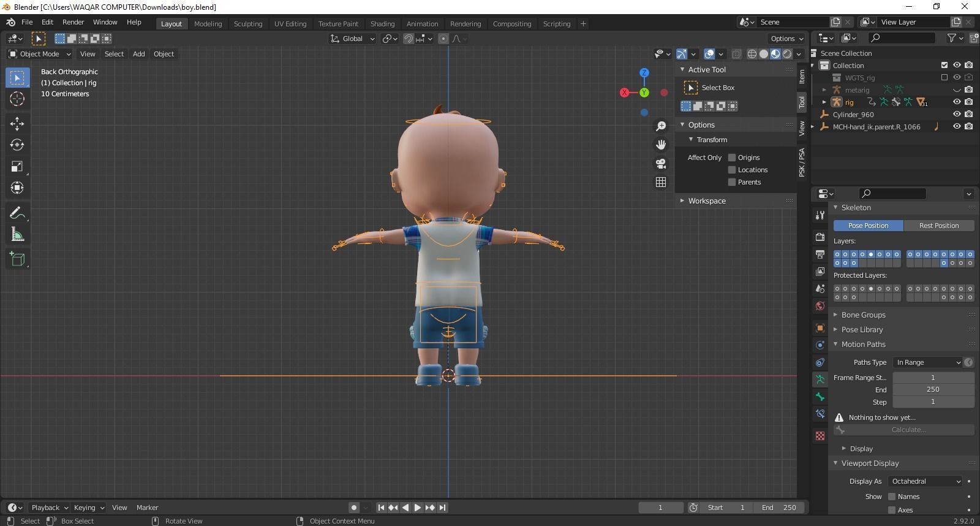The width and height of the screenshot is (980, 526).
Task: Hide Cylinder_960 in viewport eye icon
Action: (x=957, y=115)
